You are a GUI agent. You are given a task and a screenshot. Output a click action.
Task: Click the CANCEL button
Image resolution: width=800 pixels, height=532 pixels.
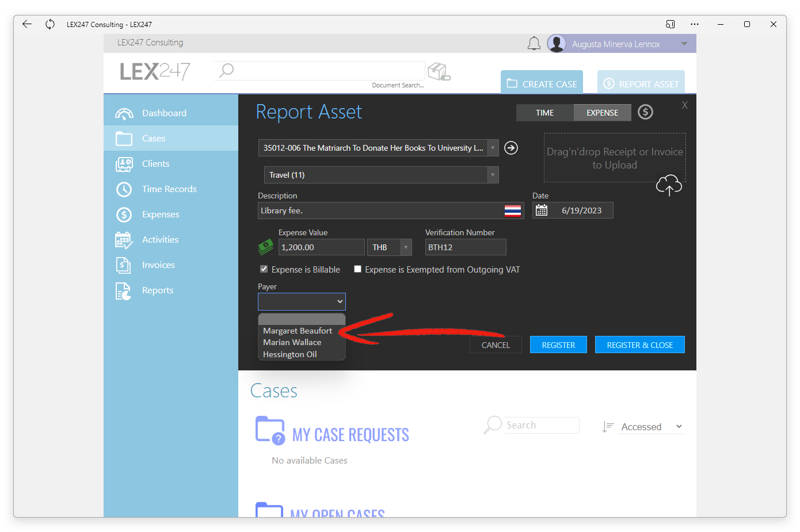(x=496, y=345)
